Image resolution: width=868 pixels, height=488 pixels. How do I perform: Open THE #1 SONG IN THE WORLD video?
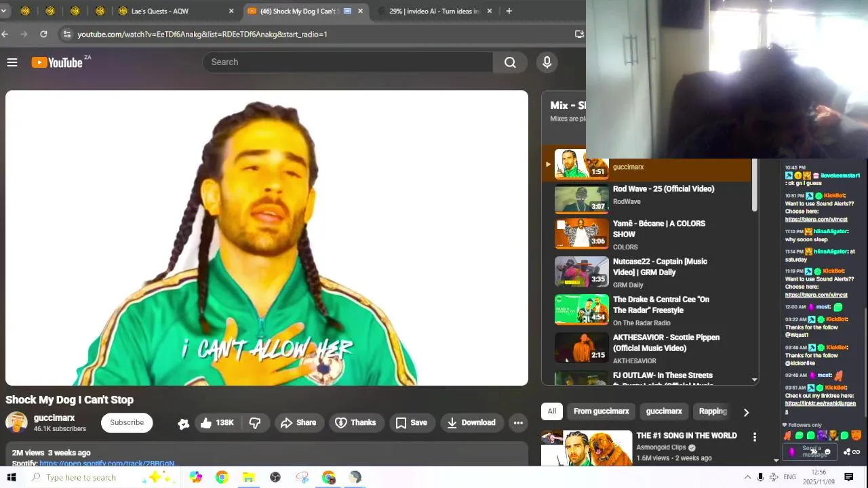coord(686,436)
